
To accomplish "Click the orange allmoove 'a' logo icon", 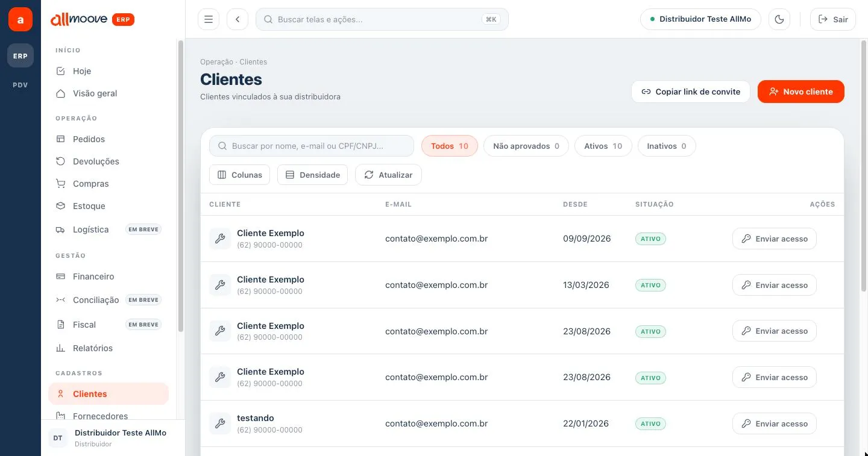I will pos(20,19).
